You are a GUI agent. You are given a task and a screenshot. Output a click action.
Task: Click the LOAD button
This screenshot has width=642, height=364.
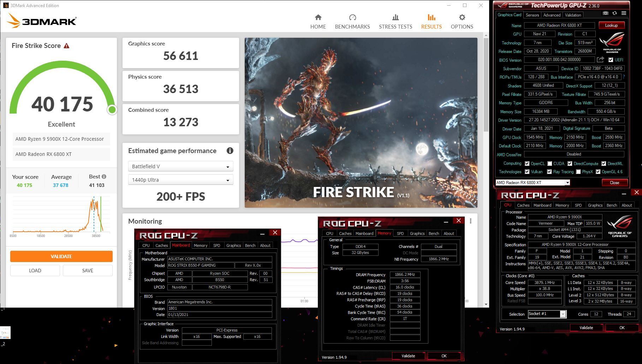(35, 271)
